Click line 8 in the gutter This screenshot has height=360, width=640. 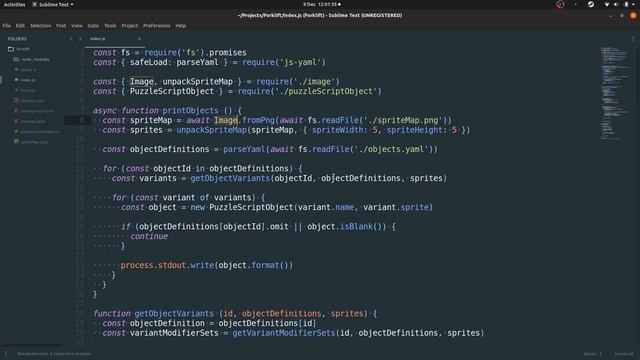(82, 120)
